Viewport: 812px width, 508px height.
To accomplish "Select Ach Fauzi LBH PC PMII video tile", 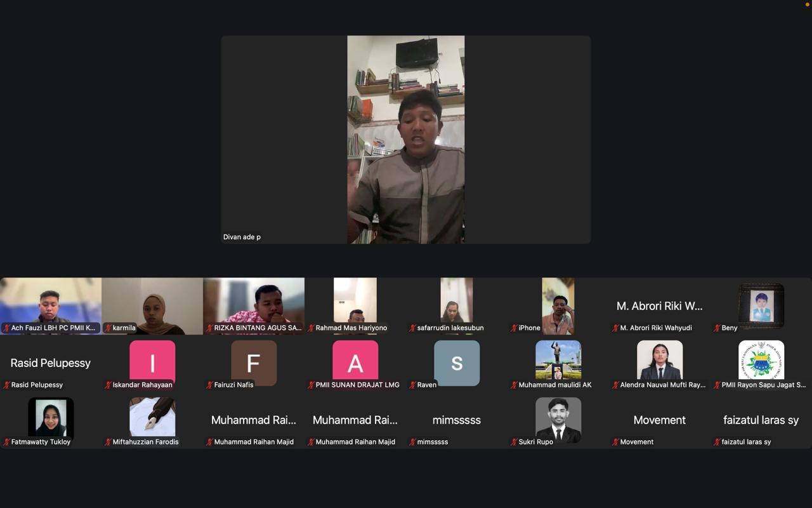I will [x=51, y=306].
